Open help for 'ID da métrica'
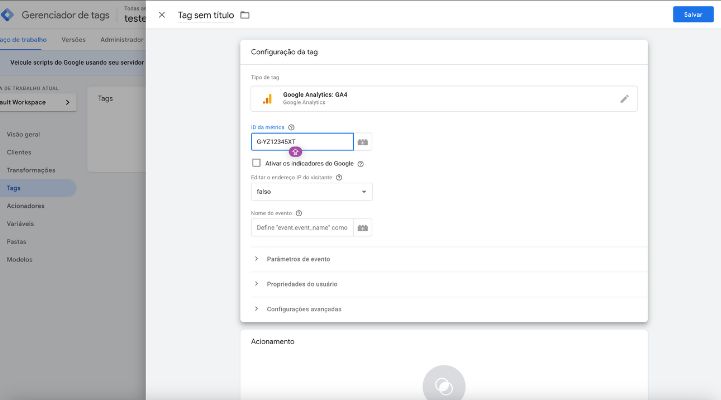This screenshot has height=400, width=721. click(291, 127)
